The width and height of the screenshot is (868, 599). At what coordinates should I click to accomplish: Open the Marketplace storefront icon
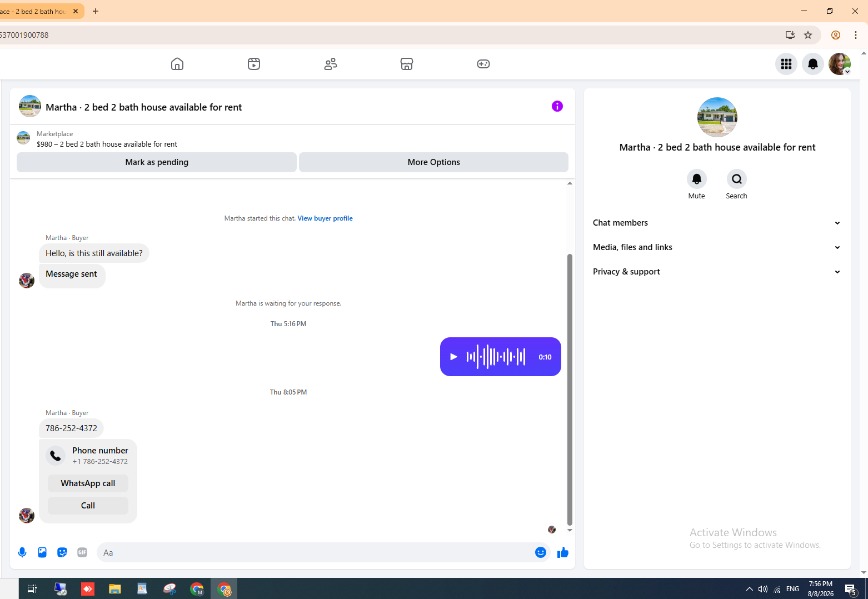tap(407, 64)
